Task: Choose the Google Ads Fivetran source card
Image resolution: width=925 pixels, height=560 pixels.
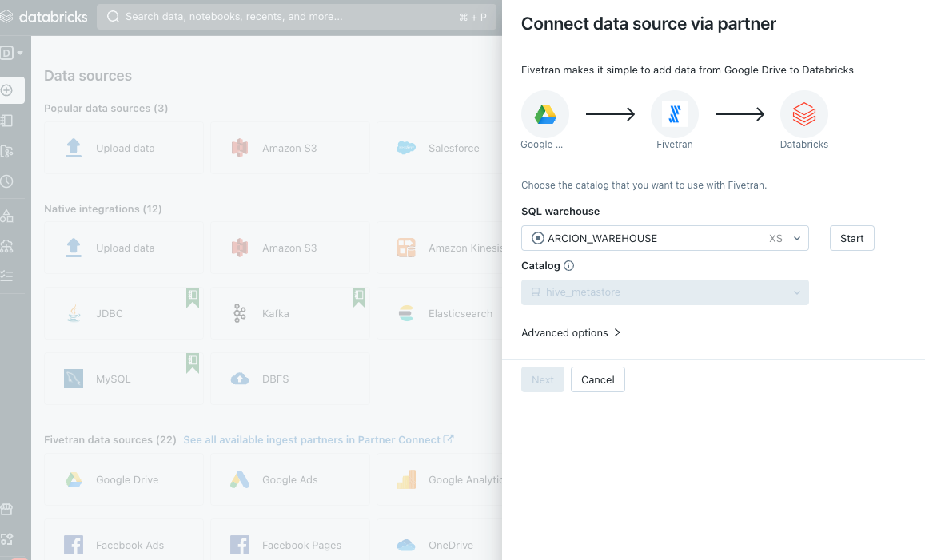Action: click(290, 480)
